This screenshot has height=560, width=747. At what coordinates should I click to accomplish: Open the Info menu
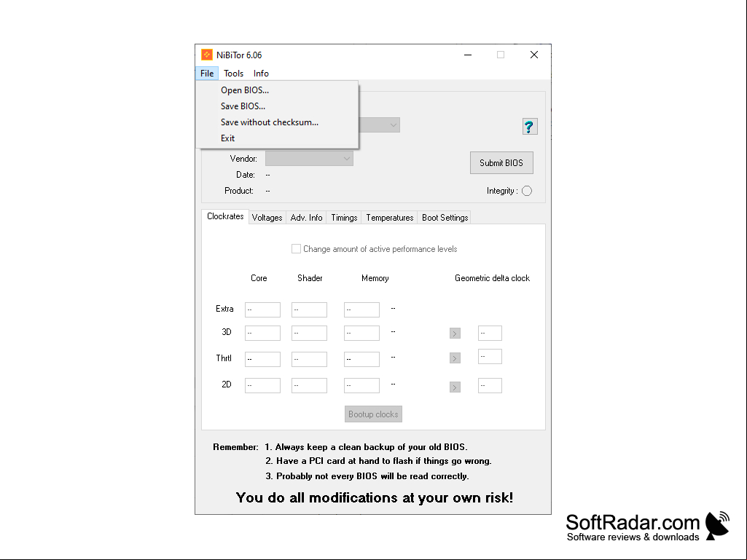pyautogui.click(x=261, y=74)
